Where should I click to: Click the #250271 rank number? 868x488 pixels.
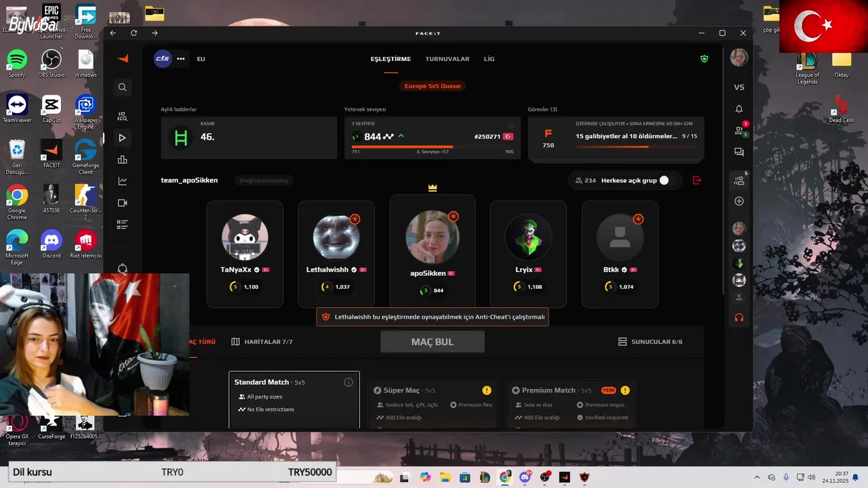pyautogui.click(x=488, y=136)
